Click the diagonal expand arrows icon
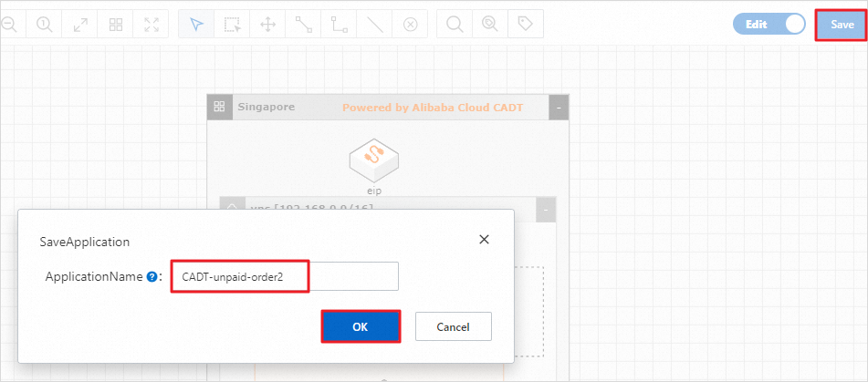 click(x=80, y=25)
